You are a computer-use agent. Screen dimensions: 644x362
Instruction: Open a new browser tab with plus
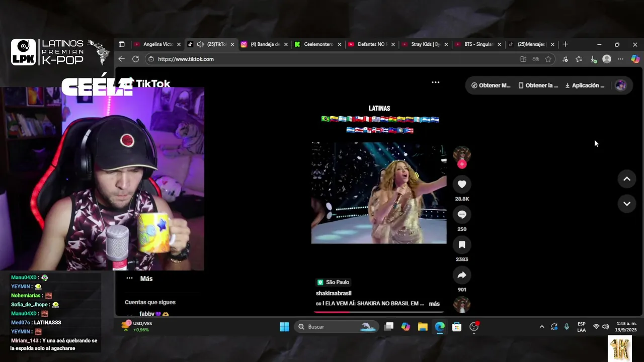tap(566, 44)
